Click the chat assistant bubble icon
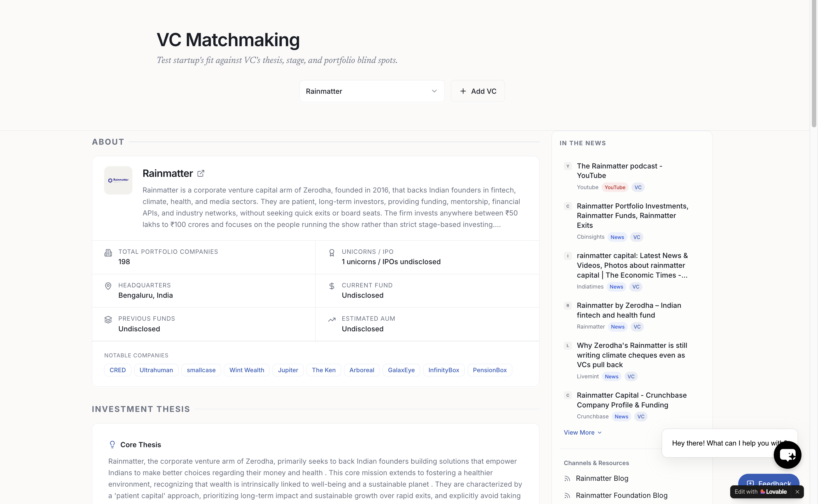 [788, 455]
